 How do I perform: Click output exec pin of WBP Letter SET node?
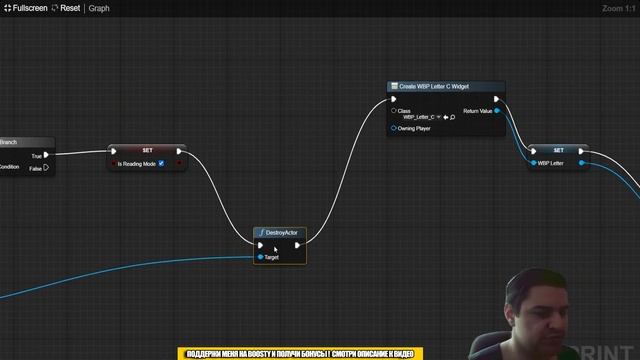pyautogui.click(x=581, y=151)
